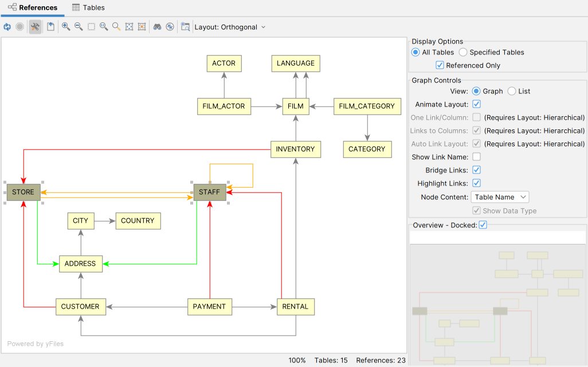This screenshot has height=367, width=588.
Task: Enable the Show Link Name checkbox
Action: (x=476, y=157)
